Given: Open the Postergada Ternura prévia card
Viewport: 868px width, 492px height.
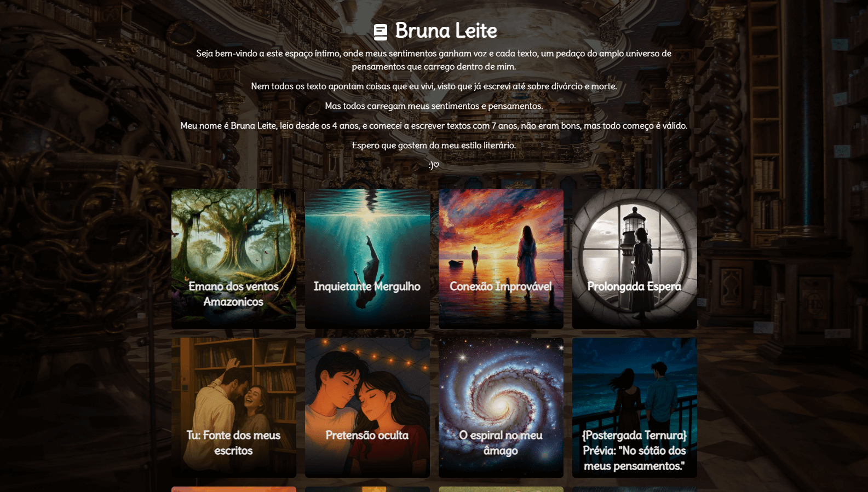Looking at the screenshot, I should click(x=635, y=408).
